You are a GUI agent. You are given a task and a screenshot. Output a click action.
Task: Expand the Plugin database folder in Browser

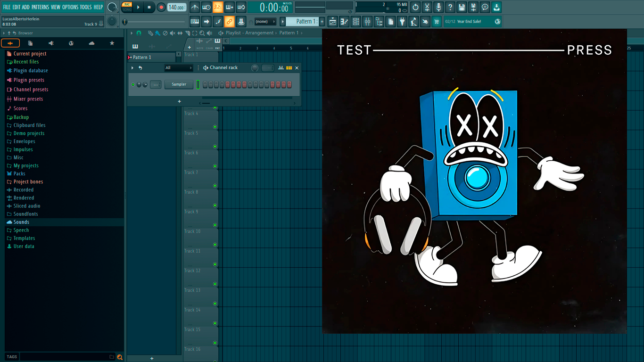(x=31, y=71)
